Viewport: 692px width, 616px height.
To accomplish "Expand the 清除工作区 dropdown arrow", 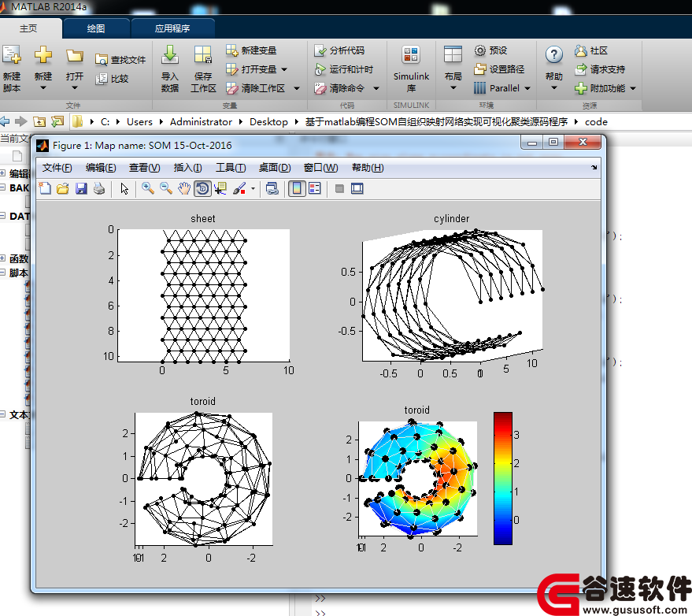I will pyautogui.click(x=297, y=88).
